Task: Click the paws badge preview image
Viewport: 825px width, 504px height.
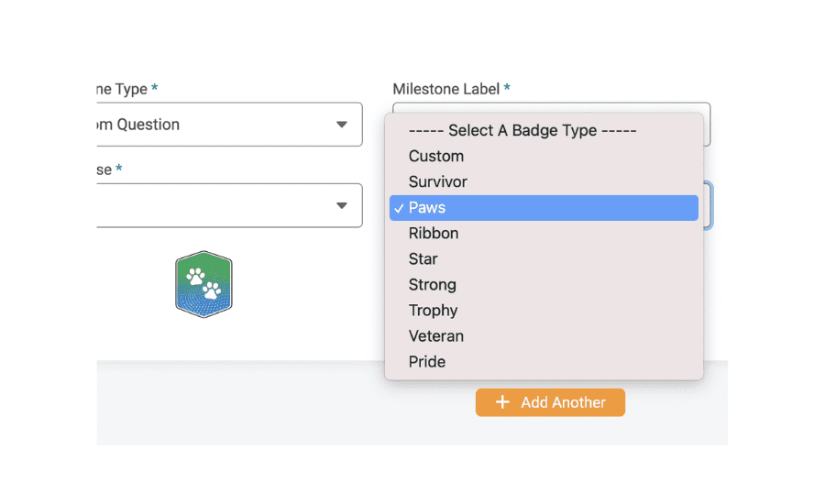Action: [x=203, y=284]
